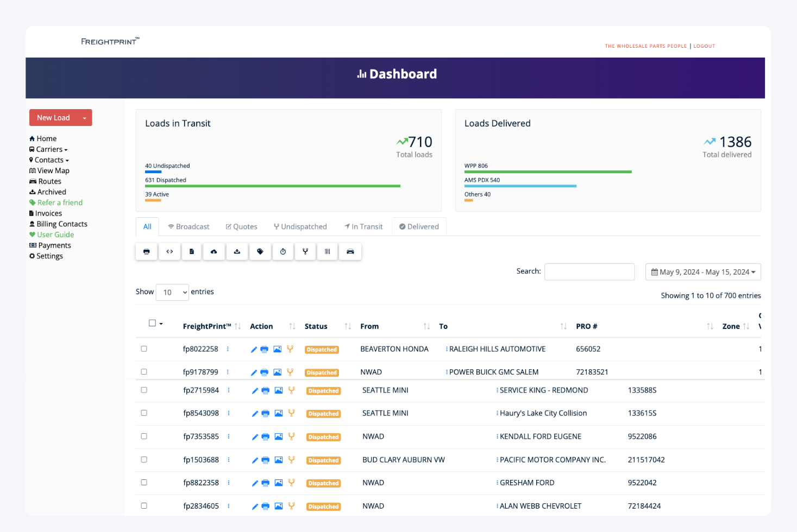Screen dimensions: 797x532
Task: Expand the Carriers menu in the sidebar
Action: 48,149
